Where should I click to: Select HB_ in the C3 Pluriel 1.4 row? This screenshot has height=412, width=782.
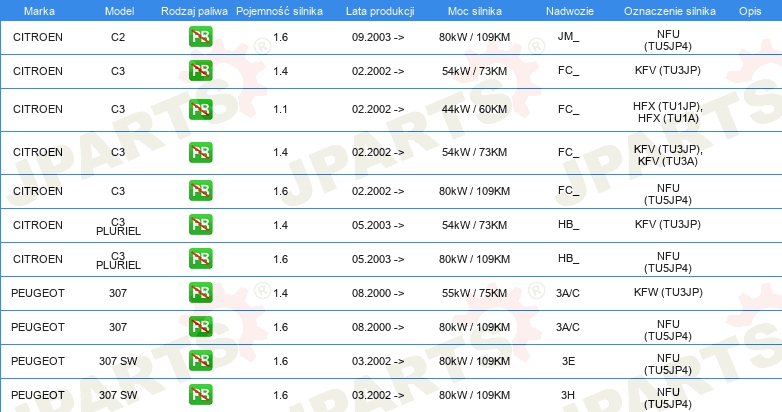click(569, 224)
